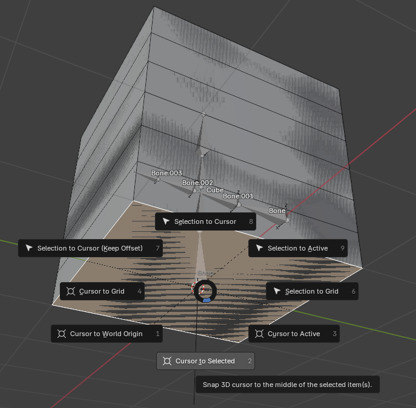The image size is (416, 408).
Task: Click the cursor icon beside Cursor to Grid
Action: click(71, 291)
